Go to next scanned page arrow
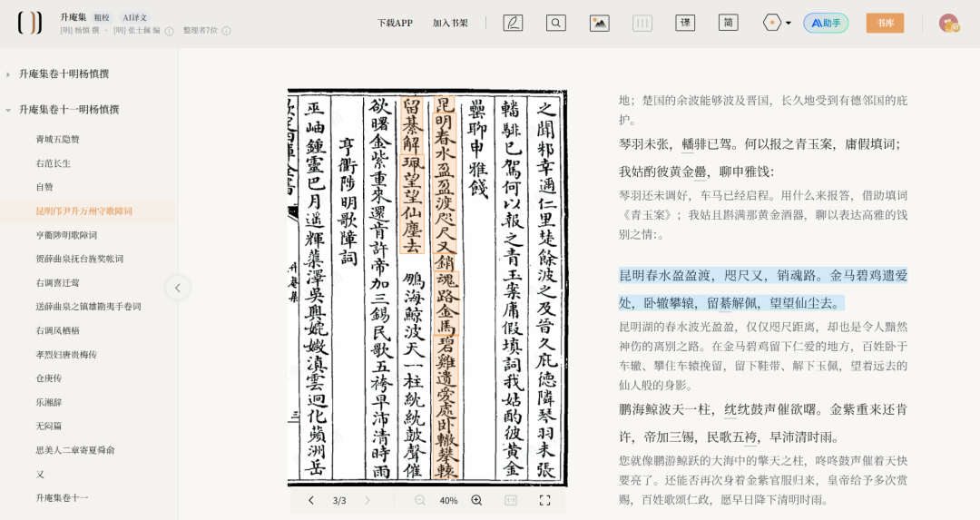The height and width of the screenshot is (520, 980). coord(367,500)
